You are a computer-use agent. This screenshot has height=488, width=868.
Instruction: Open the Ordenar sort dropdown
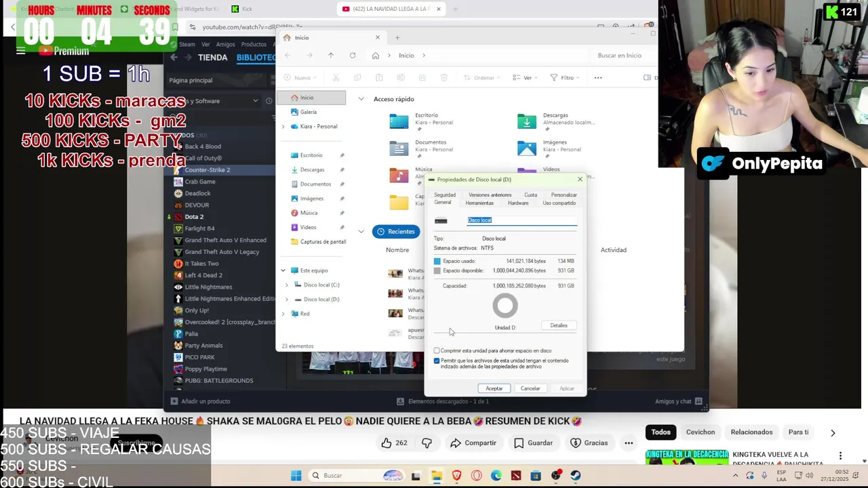[481, 78]
